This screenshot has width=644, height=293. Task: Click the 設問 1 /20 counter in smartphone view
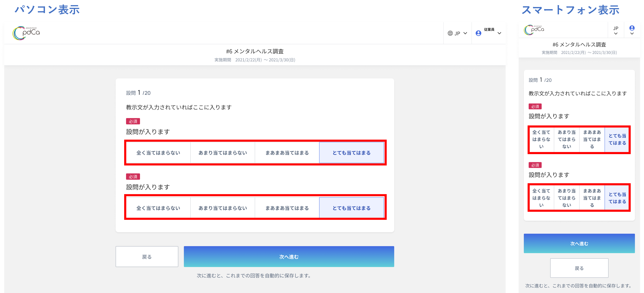click(x=540, y=80)
